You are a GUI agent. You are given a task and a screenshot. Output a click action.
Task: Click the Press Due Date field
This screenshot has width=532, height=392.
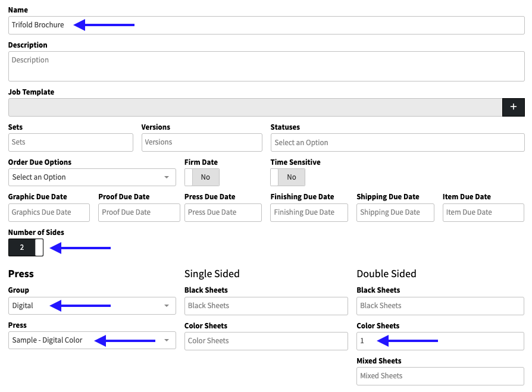click(223, 212)
